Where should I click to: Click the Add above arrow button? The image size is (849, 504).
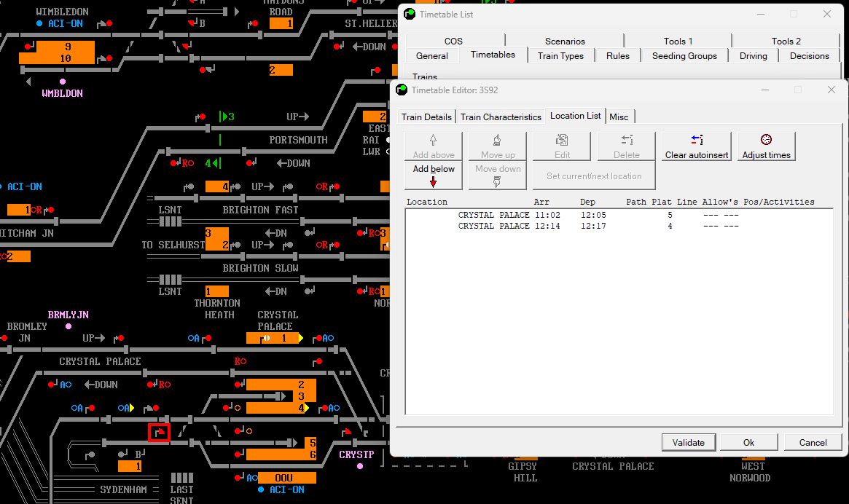coord(434,146)
